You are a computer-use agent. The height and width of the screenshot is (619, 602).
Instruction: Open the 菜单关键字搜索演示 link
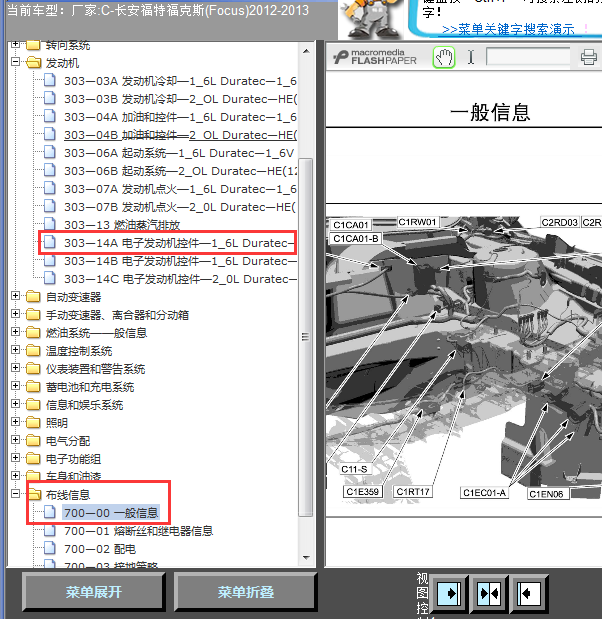(508, 29)
